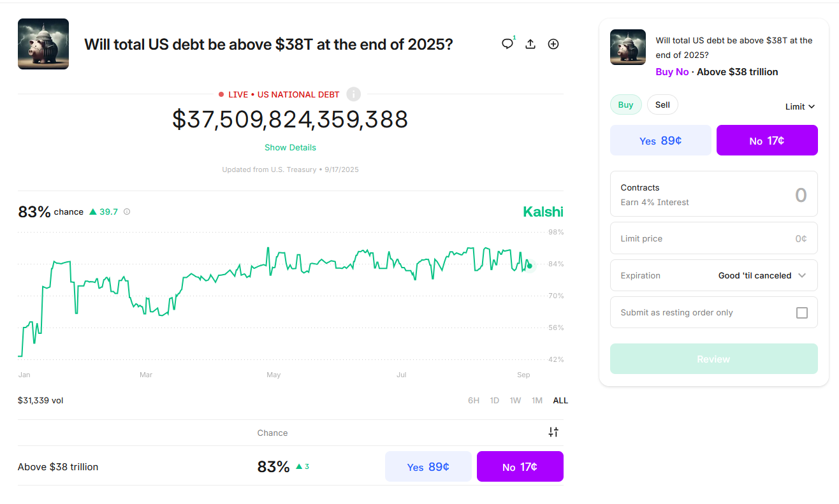Switch to the Sell toggle
839x504 pixels.
[662, 104]
